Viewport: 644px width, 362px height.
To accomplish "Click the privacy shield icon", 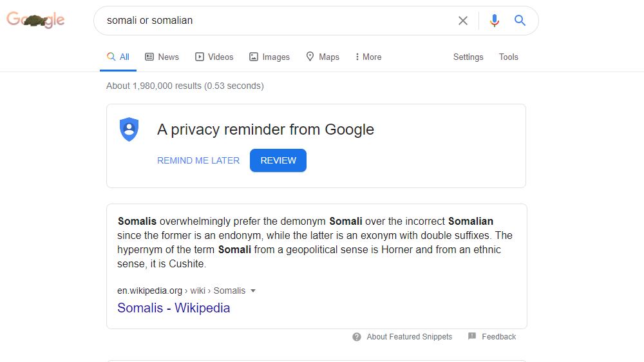I will tap(129, 129).
